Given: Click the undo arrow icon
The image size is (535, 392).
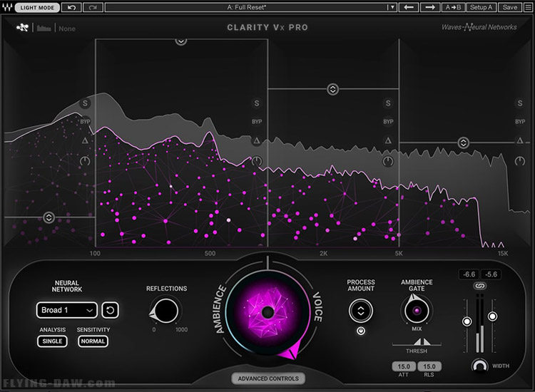Looking at the screenshot, I should 71,7.
